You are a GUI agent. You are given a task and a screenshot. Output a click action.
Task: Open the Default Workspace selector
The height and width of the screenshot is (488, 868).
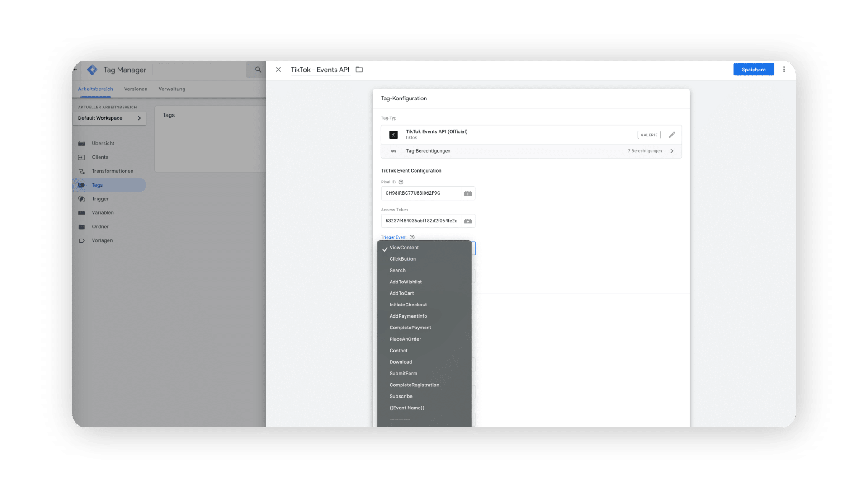109,118
